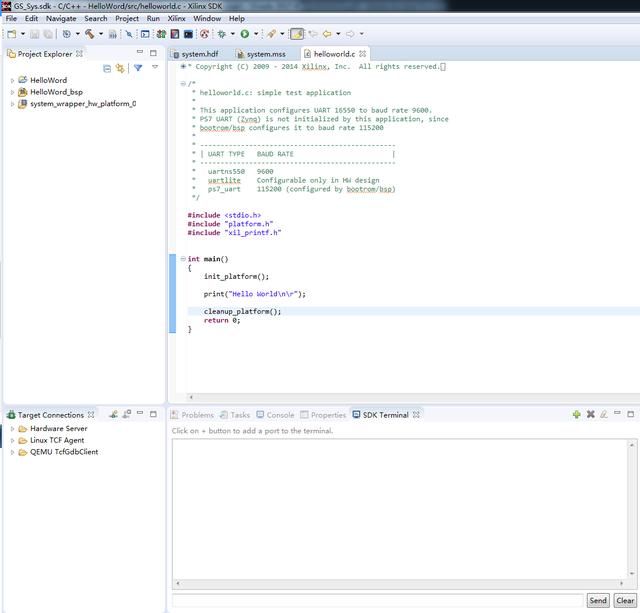This screenshot has height=613, width=640.
Task: Toggle the highlighted mark occurrences toolbar button
Action: coord(297,34)
